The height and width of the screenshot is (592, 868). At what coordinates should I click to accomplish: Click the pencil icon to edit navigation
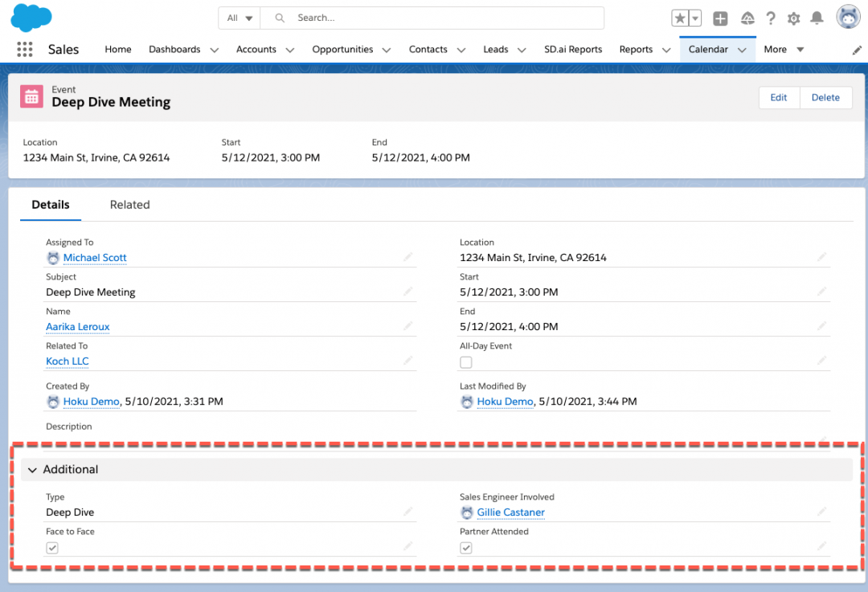pyautogui.click(x=857, y=51)
